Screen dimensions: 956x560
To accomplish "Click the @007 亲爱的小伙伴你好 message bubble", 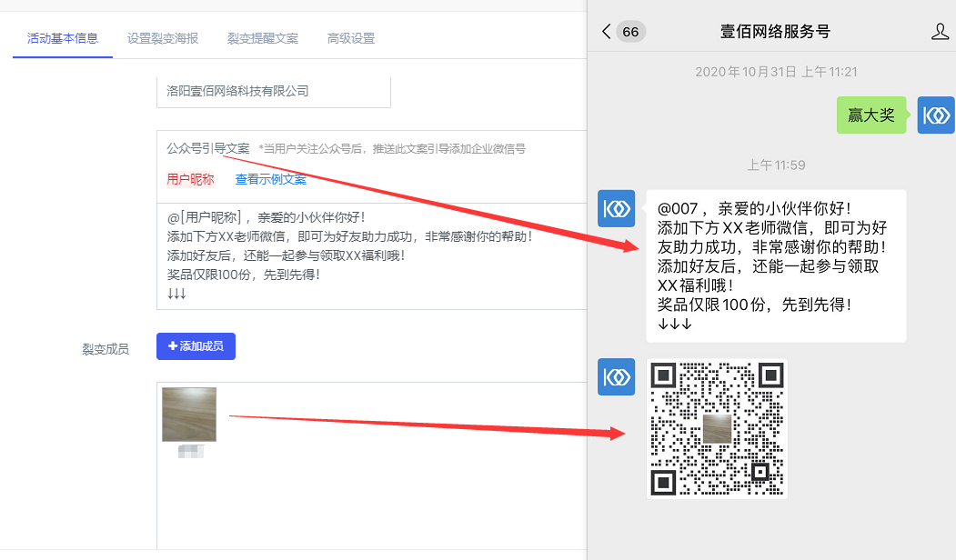I will [x=776, y=266].
